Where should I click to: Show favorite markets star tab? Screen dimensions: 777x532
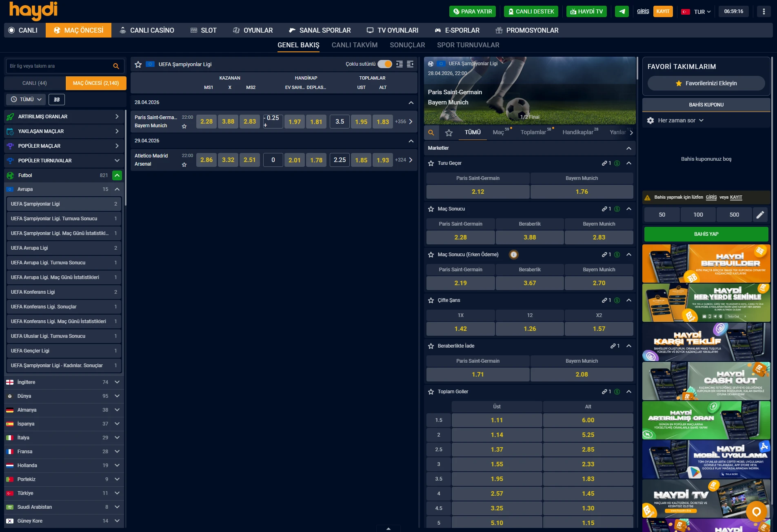[449, 133]
